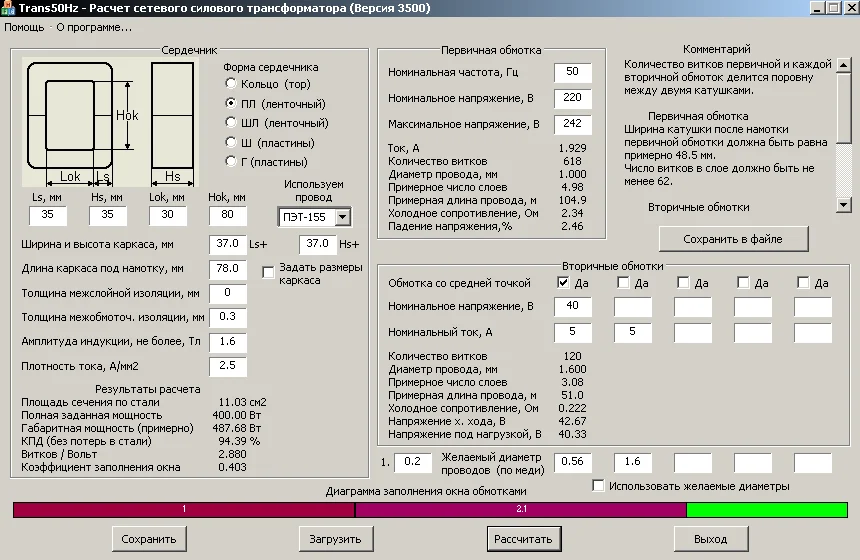The width and height of the screenshot is (860, 560).
Task: Click green free-space segment in diagram
Action: pyautogui.click(x=767, y=510)
